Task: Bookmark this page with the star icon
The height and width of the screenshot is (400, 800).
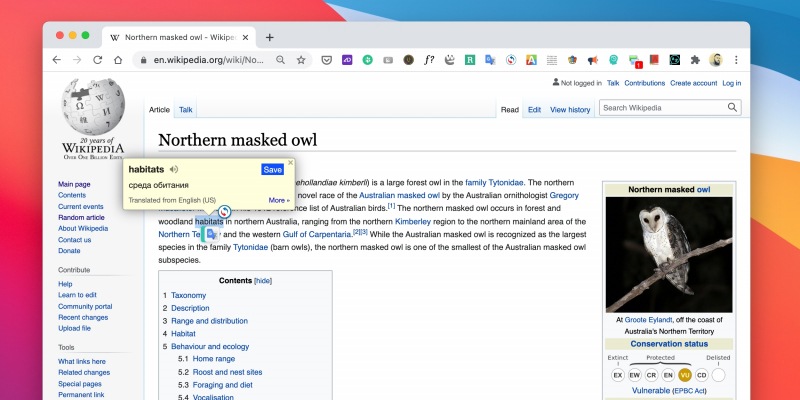Action: tap(301, 60)
